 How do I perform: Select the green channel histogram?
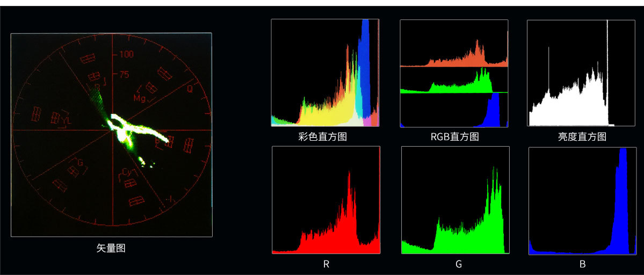click(455, 200)
